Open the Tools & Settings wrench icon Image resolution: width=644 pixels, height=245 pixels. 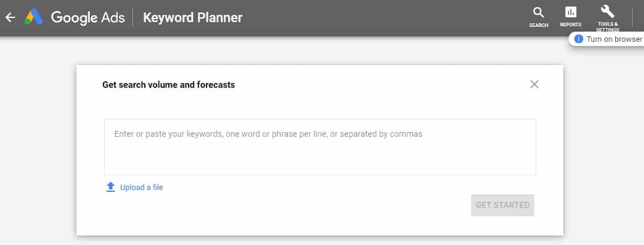[607, 11]
